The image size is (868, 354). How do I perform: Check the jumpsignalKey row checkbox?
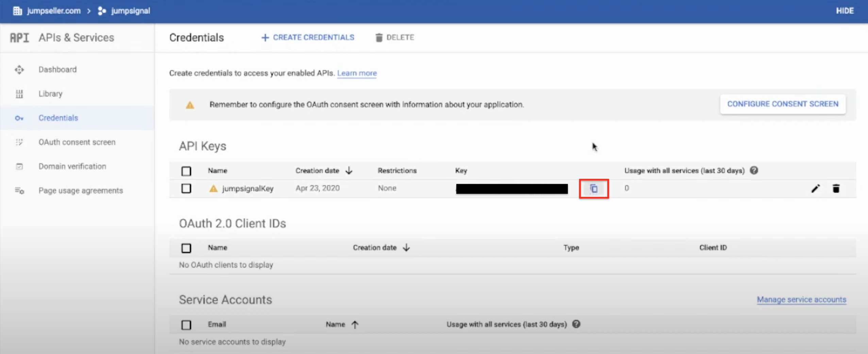click(x=186, y=188)
